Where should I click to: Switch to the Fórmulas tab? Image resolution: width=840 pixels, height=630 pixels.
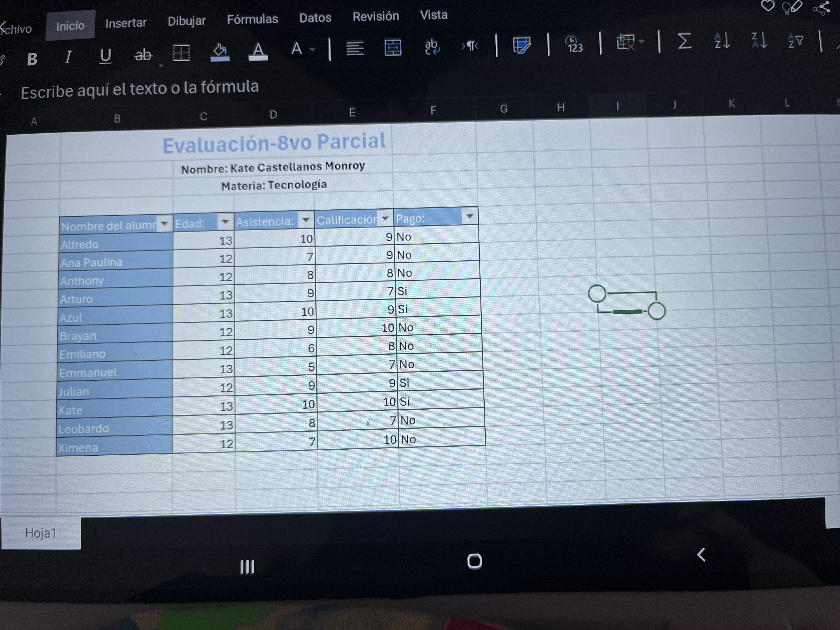click(x=252, y=19)
